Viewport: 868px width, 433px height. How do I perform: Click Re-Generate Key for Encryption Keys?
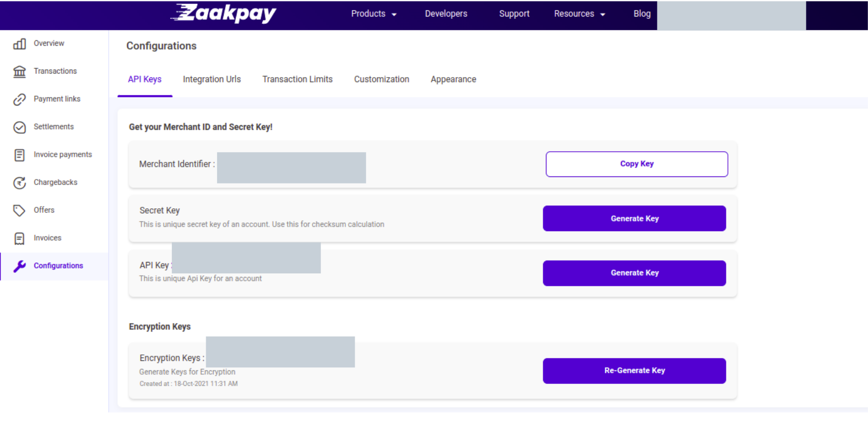pyautogui.click(x=634, y=370)
